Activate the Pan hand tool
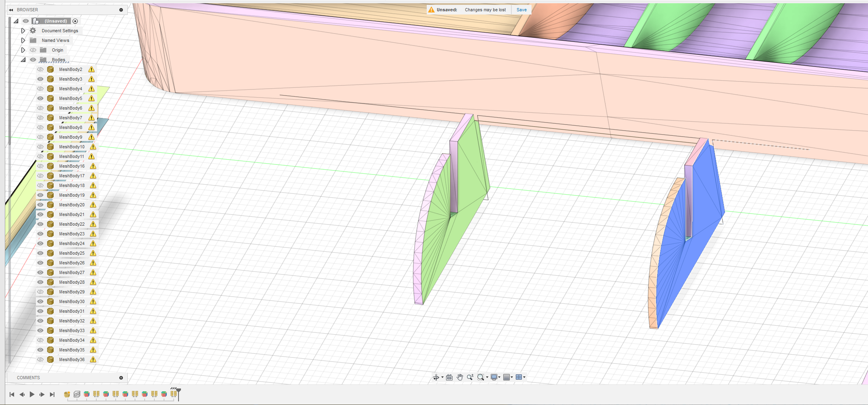Image resolution: width=868 pixels, height=405 pixels. click(460, 378)
